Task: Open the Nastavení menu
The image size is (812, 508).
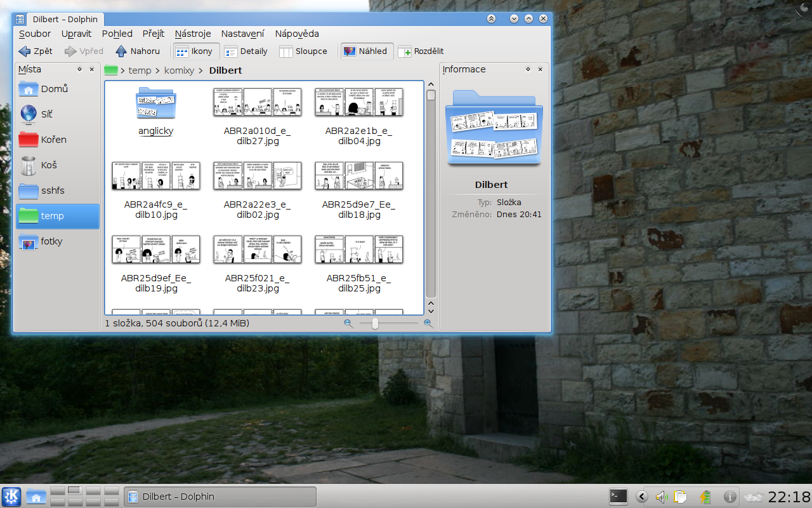Action: pos(243,34)
